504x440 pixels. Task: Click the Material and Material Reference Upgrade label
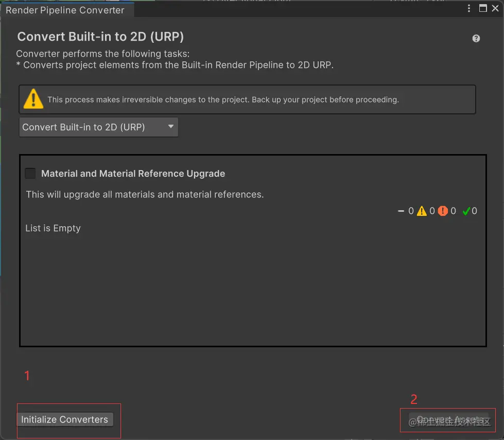133,174
